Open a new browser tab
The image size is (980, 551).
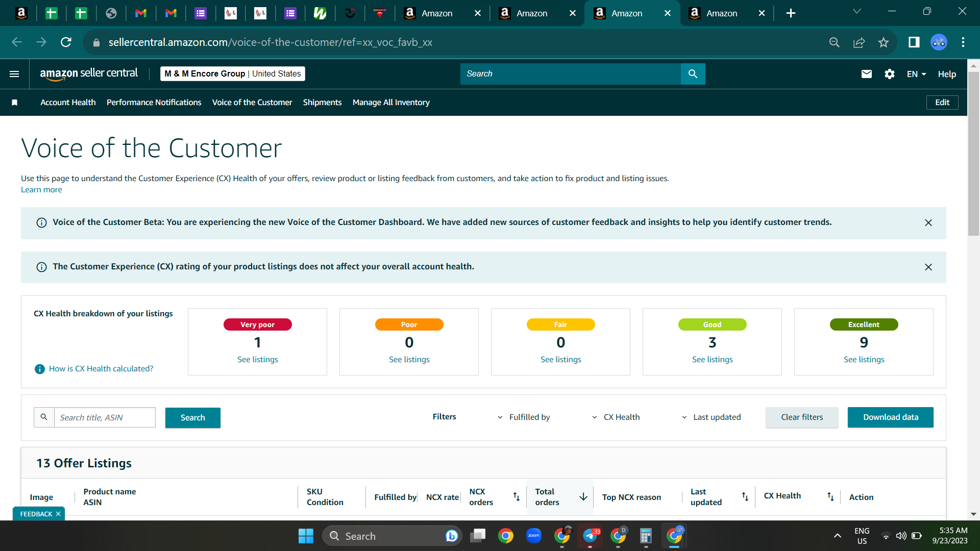click(x=791, y=13)
